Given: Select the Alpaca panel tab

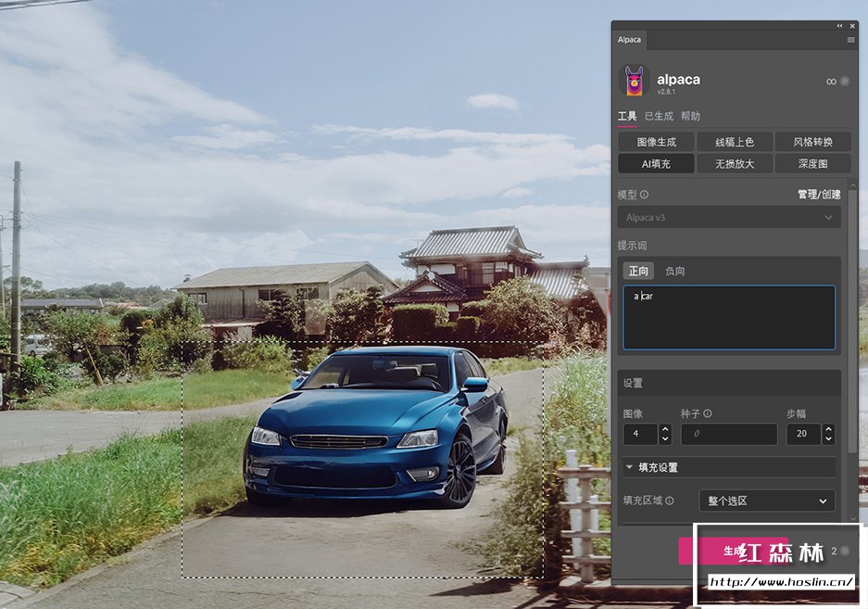Looking at the screenshot, I should [629, 39].
